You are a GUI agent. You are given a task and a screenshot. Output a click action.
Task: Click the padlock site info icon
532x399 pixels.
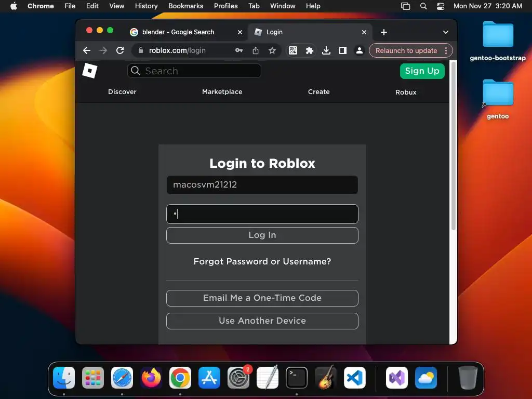[141, 50]
